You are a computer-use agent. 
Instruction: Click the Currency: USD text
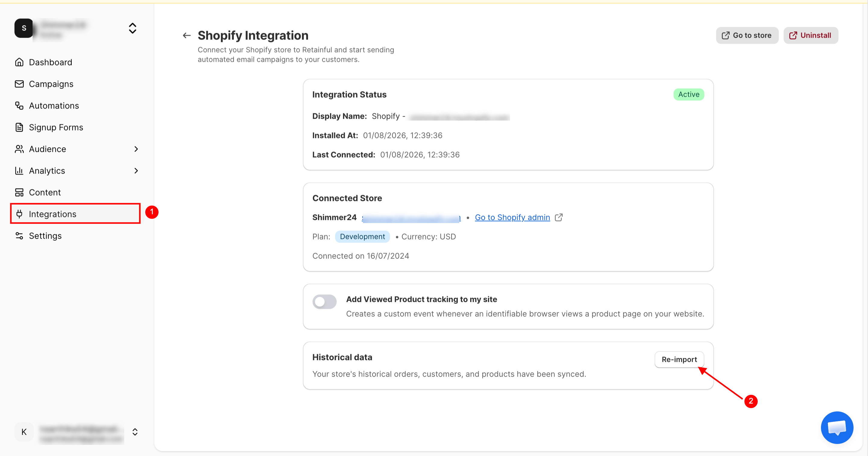(428, 237)
